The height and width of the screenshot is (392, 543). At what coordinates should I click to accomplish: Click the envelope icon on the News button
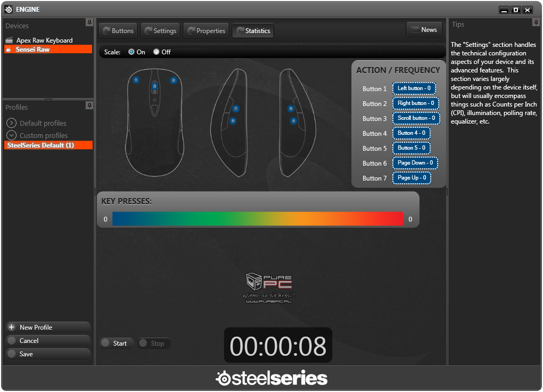pos(415,29)
